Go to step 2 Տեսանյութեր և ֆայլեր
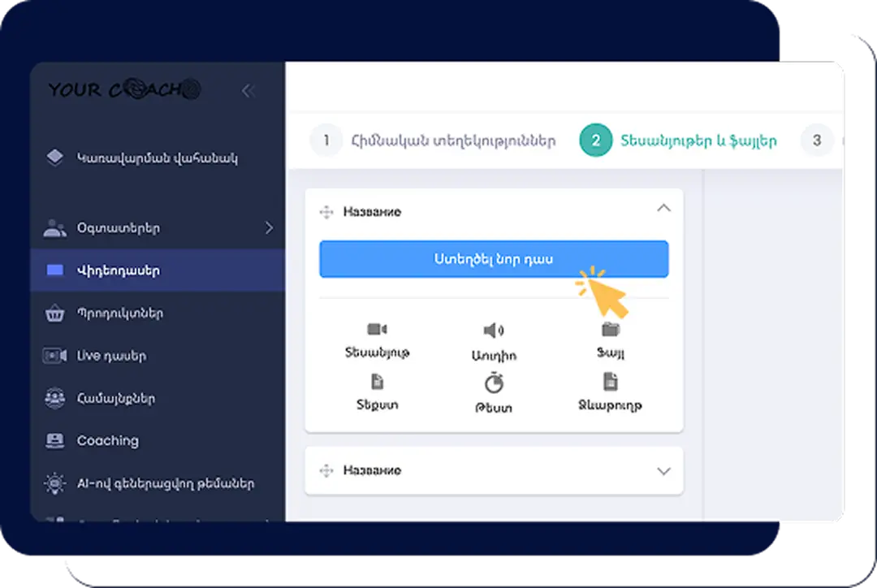877x588 pixels. point(678,140)
